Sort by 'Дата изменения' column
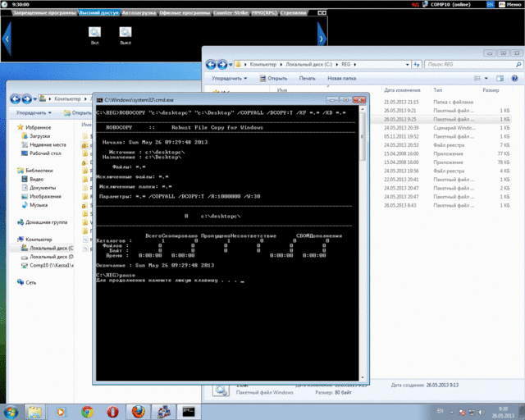525x420 pixels. point(402,90)
